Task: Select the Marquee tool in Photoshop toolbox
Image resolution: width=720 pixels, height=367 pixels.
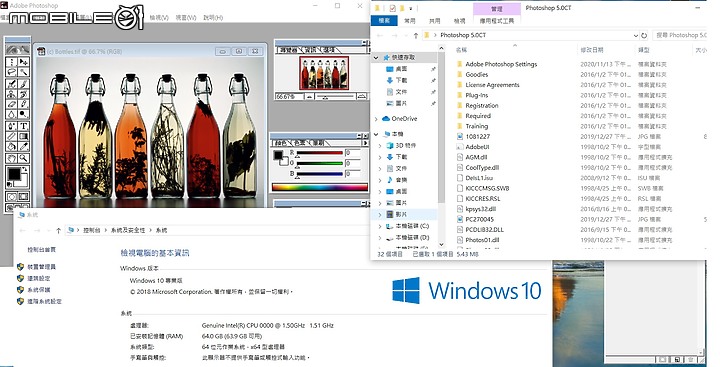Action: (x=12, y=62)
